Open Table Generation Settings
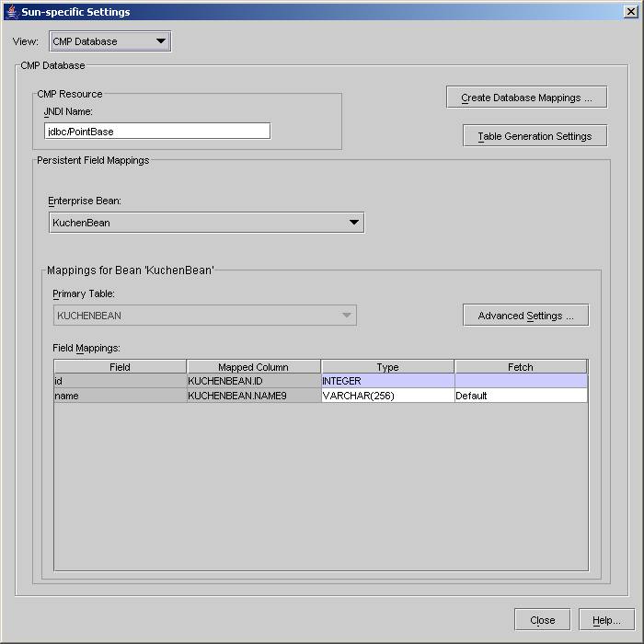 pyautogui.click(x=535, y=136)
